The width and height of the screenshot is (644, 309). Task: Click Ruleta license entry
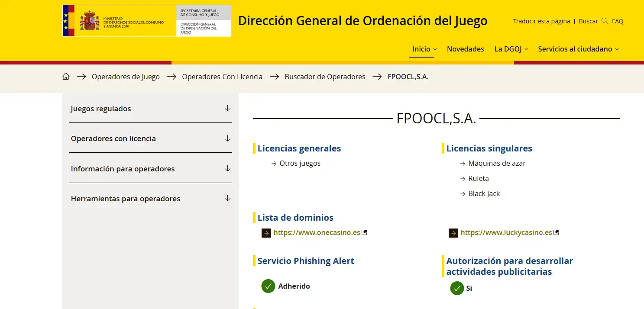point(479,178)
